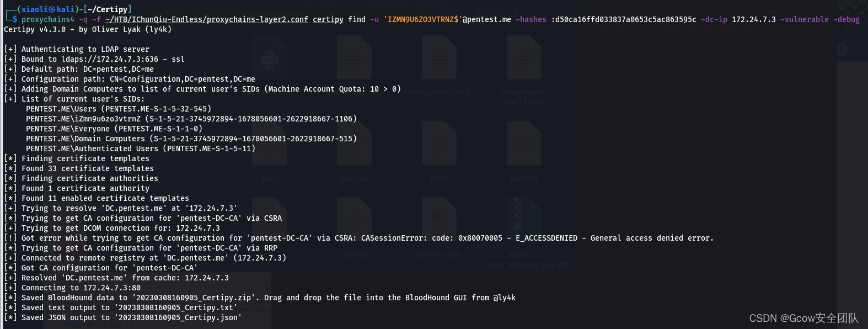
Task: Click the 'Trying to get DCOM connection' line
Action: 112,228
